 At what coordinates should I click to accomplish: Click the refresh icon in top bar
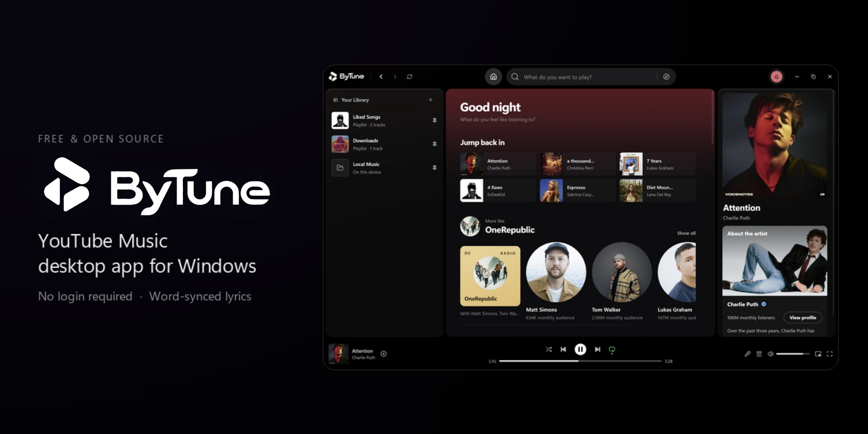tap(409, 76)
